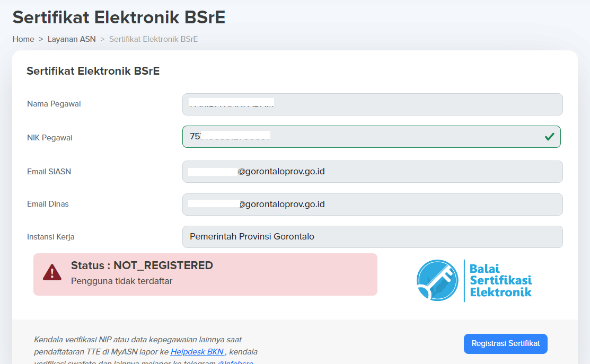Click the green checkmark in NIK field

click(x=549, y=137)
